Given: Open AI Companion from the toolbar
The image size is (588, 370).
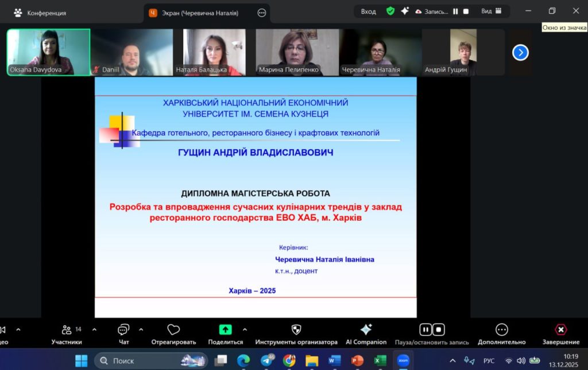Looking at the screenshot, I should point(366,330).
